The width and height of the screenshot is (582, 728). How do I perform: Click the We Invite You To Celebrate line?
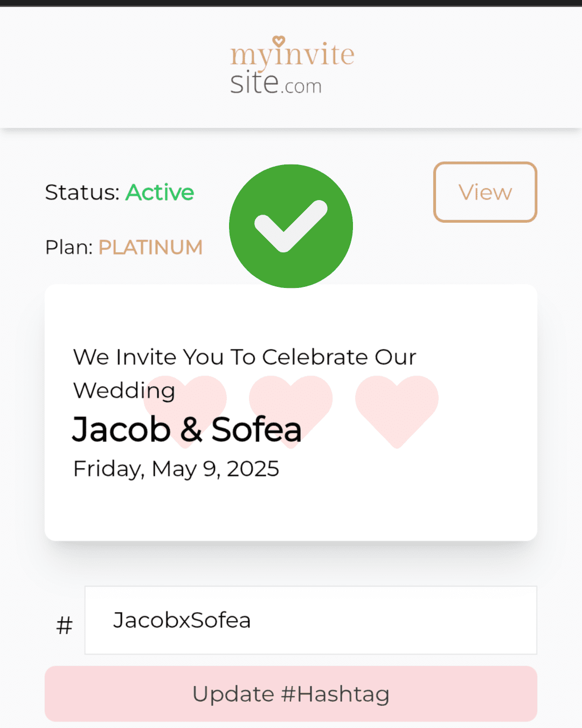(x=245, y=357)
